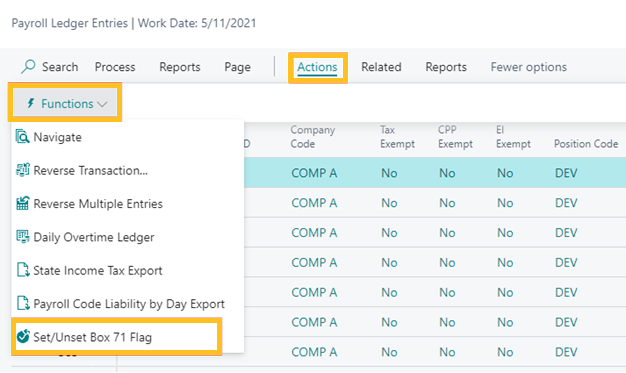This screenshot has width=626, height=373.
Task: Click the Position Code column header
Action: pyautogui.click(x=586, y=144)
